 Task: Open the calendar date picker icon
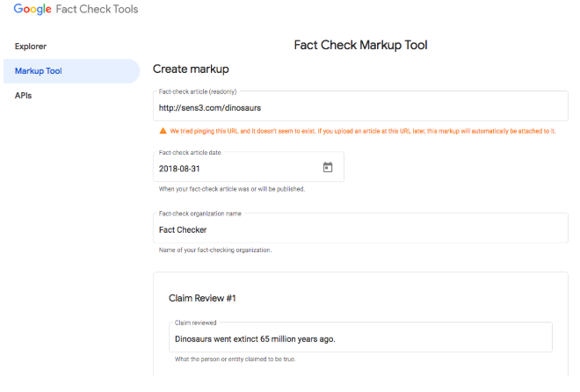(328, 167)
